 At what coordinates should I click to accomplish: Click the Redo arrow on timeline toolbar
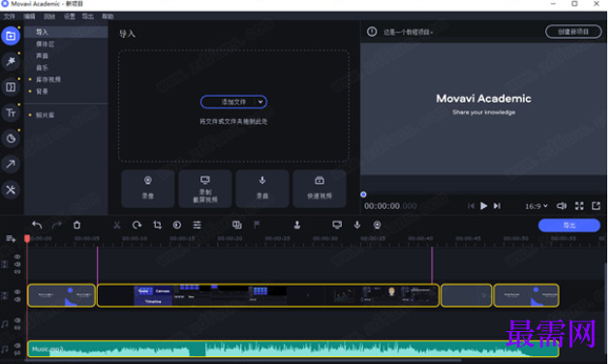57,225
